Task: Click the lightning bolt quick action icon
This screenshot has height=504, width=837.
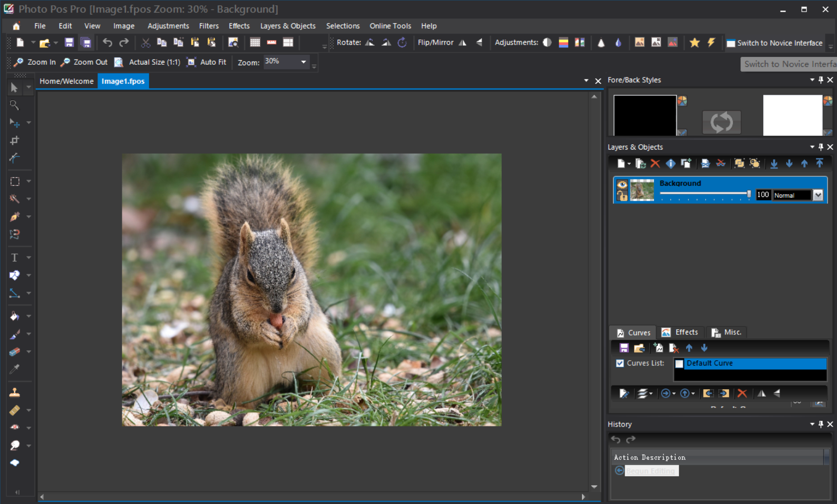Action: click(711, 43)
